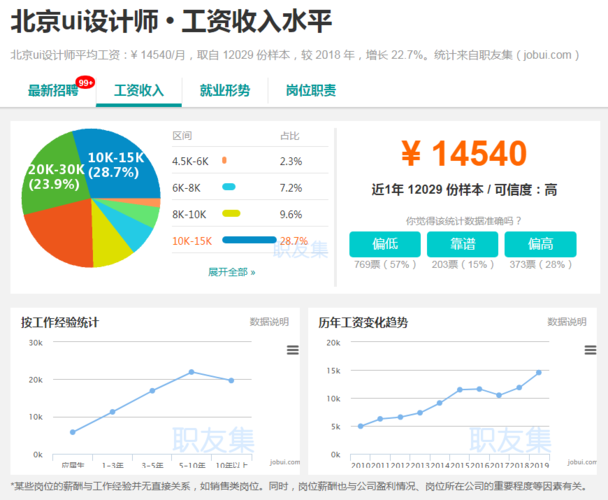Click the 按工作经验统计 chart title

60,322
